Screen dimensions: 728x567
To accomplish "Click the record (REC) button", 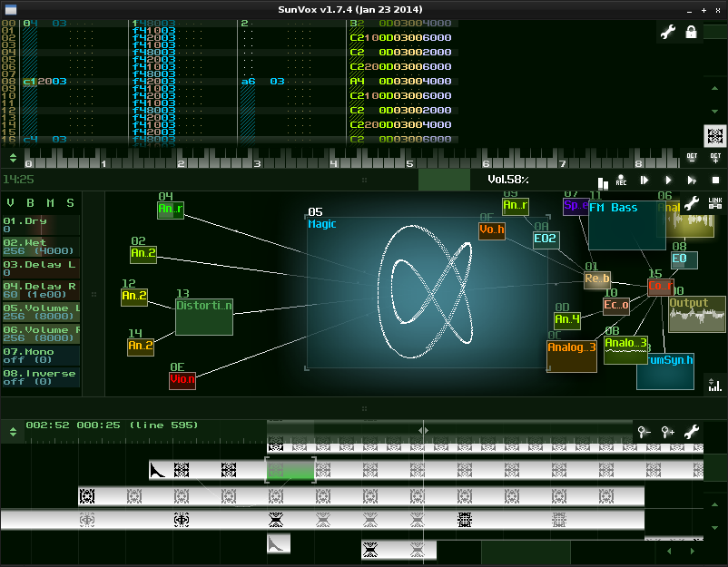I will 622,181.
